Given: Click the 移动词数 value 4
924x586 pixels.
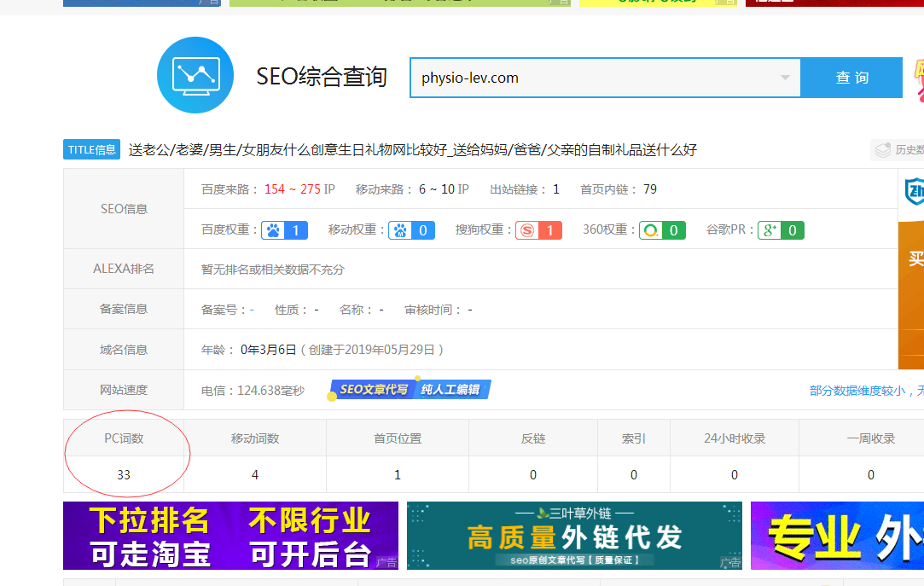Looking at the screenshot, I should tap(255, 475).
